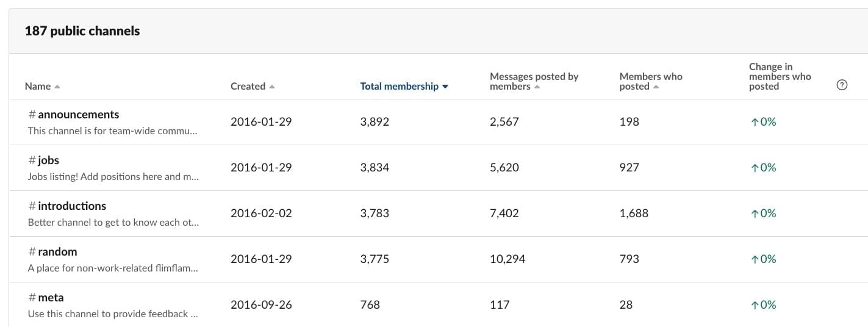Click the announcements channel description text
The width and height of the screenshot is (868, 327).
coord(113,131)
